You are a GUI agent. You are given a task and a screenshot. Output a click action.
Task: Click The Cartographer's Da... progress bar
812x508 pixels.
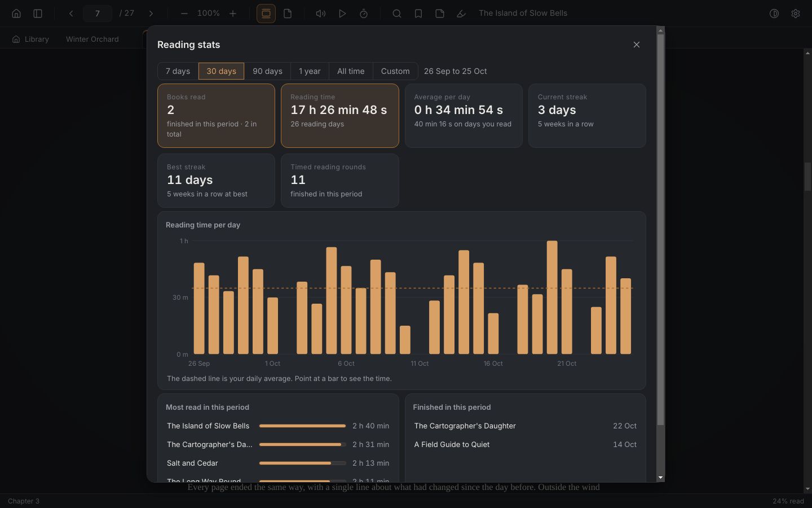(303, 445)
